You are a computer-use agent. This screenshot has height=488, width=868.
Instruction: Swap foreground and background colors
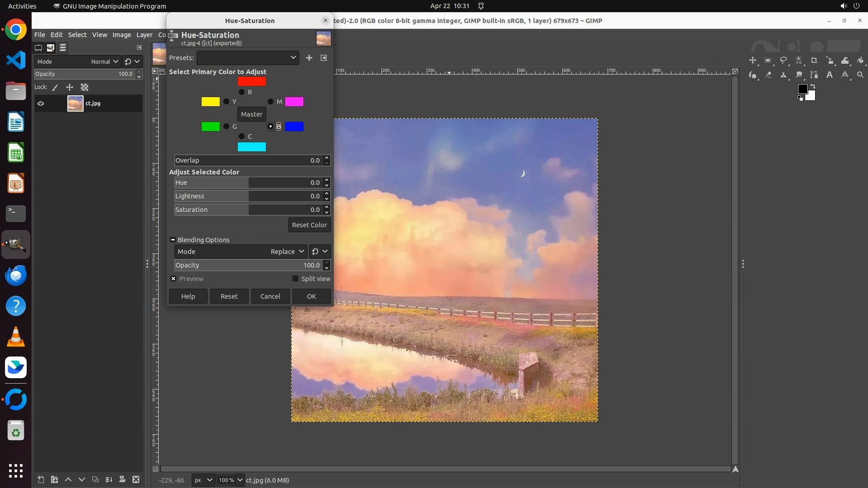(x=813, y=86)
